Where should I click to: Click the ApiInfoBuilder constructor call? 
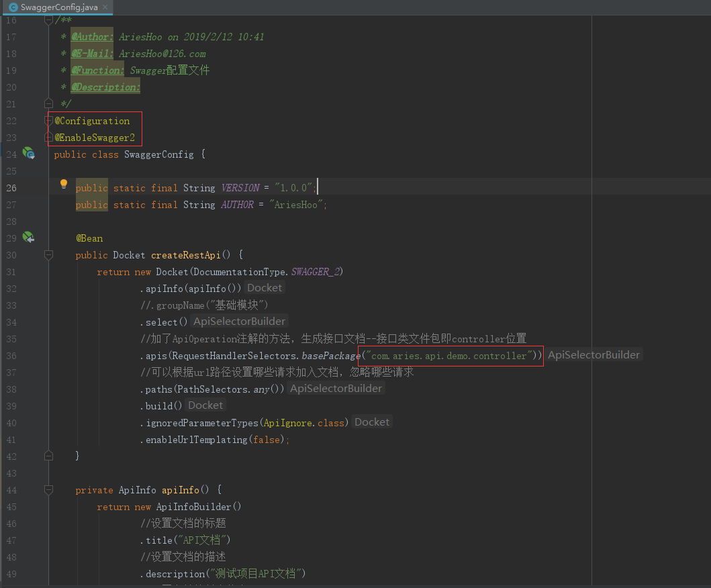tap(199, 507)
